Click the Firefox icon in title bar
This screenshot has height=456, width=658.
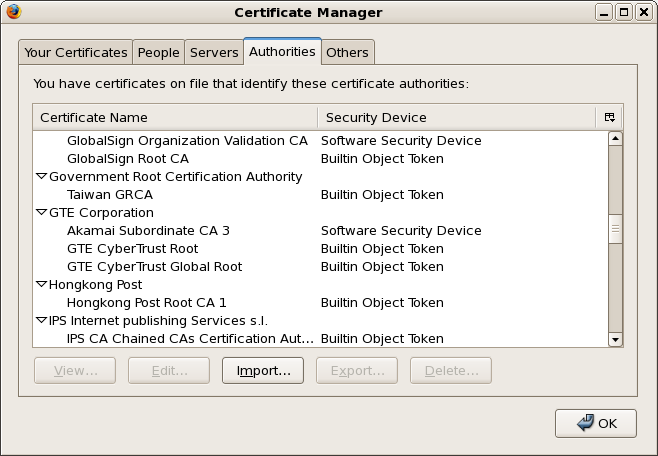coord(12,12)
